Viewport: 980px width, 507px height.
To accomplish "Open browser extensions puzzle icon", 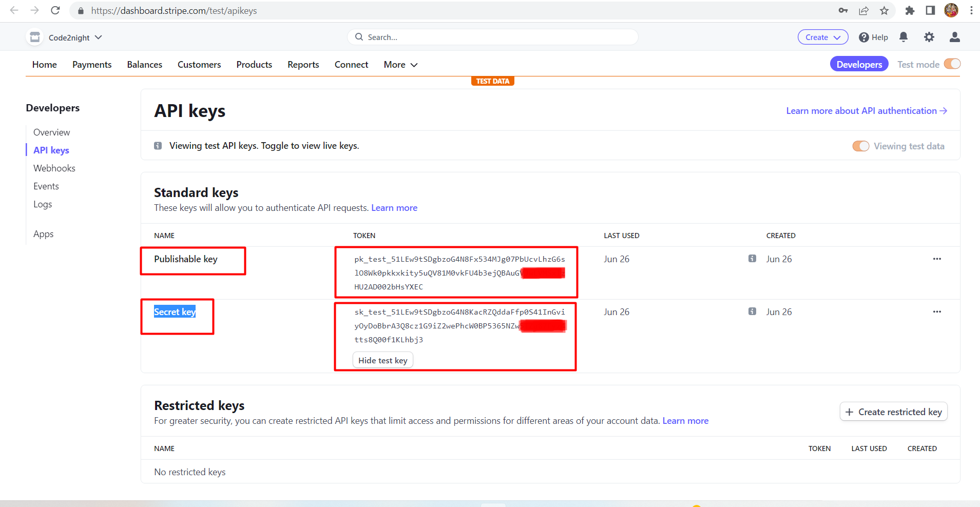I will tap(910, 10).
